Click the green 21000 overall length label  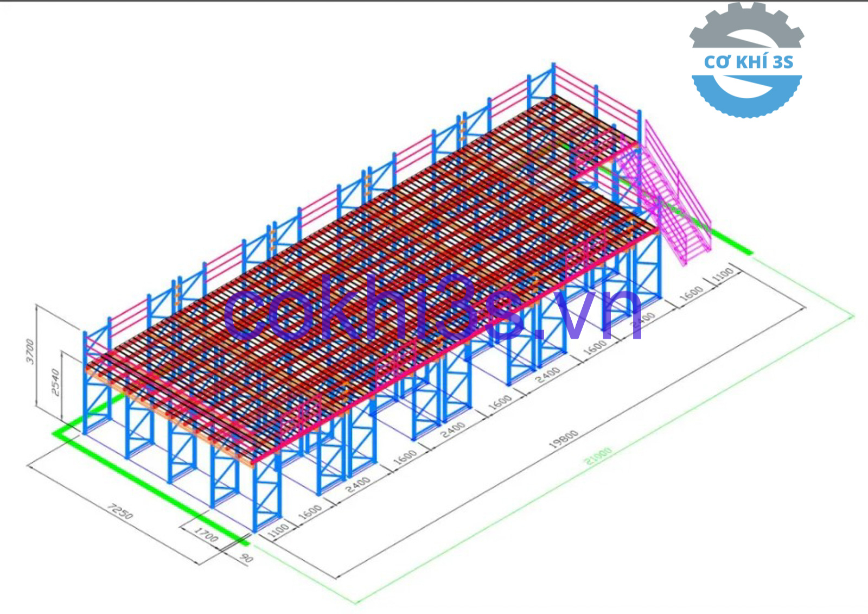click(x=597, y=456)
